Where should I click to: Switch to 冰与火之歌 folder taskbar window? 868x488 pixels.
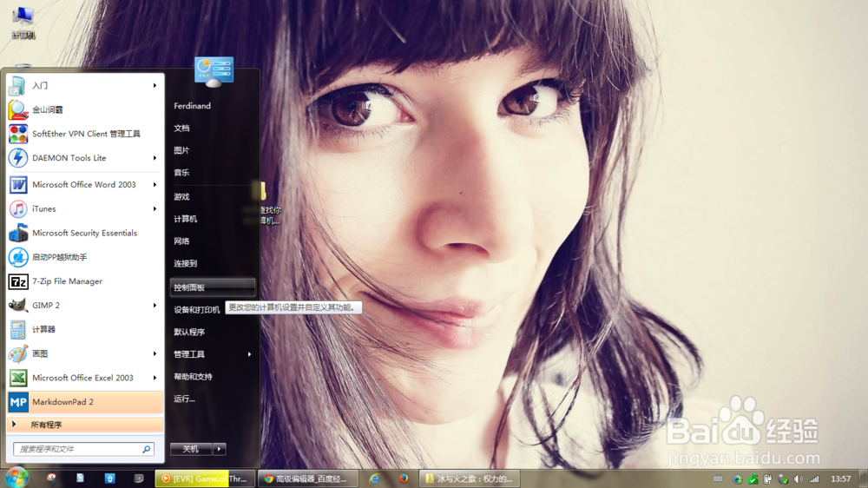(x=470, y=478)
